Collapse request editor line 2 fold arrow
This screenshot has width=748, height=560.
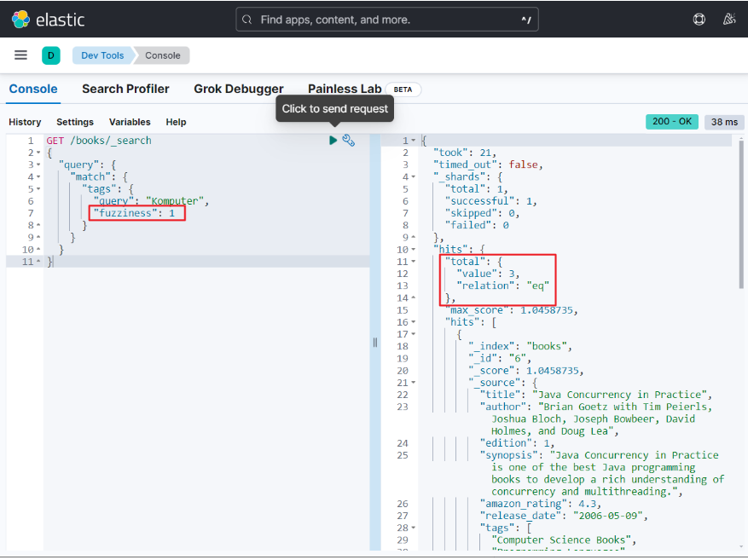pyautogui.click(x=38, y=153)
